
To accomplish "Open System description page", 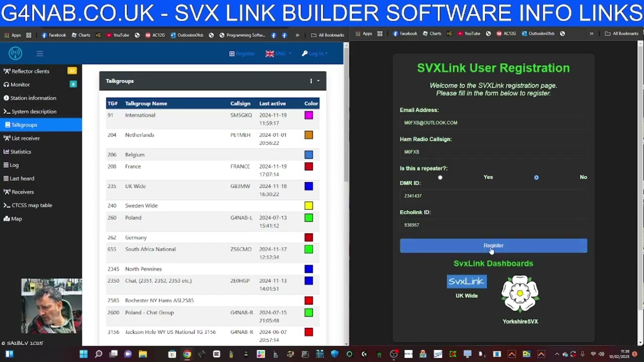I will click(40, 111).
